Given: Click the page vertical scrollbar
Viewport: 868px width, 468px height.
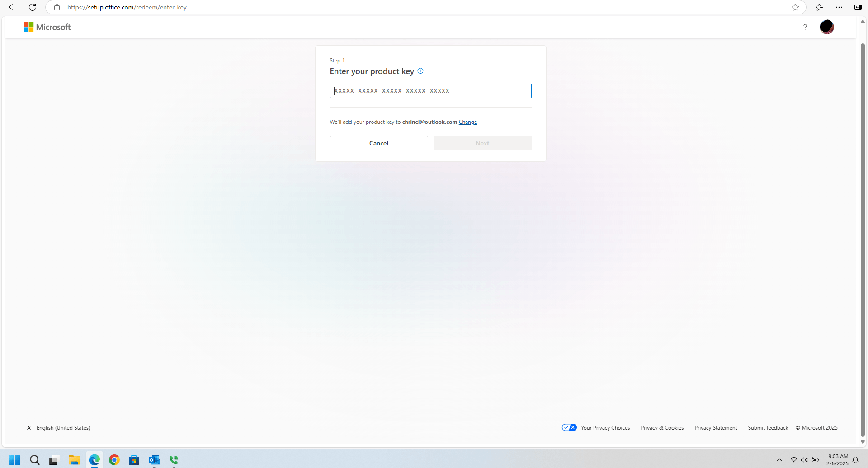Looking at the screenshot, I should [863, 239].
